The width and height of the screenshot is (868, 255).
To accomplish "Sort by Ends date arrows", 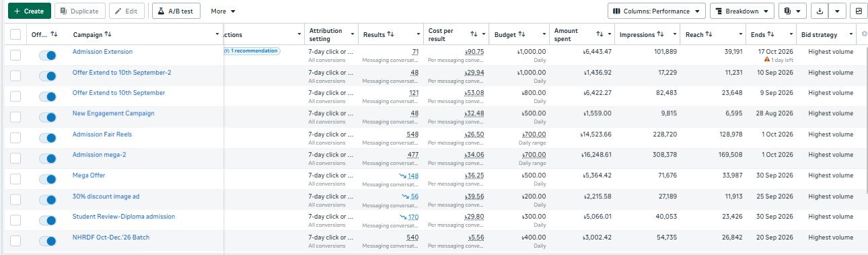I will 771,34.
